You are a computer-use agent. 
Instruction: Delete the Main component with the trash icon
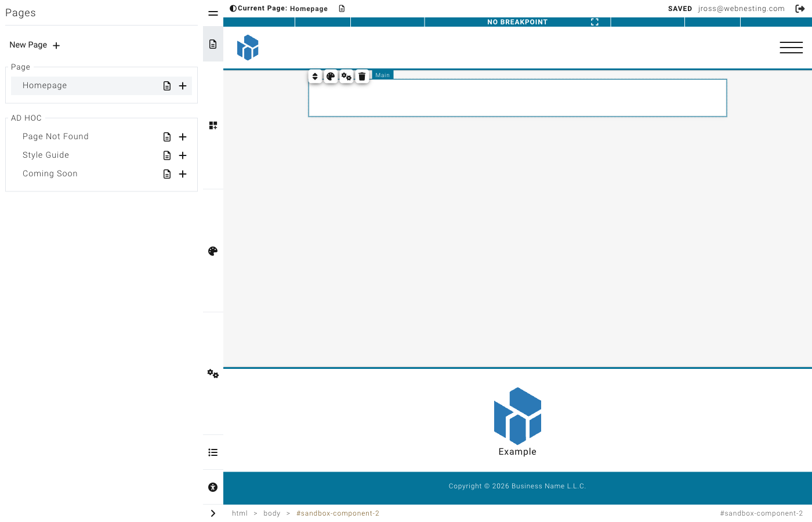(362, 75)
